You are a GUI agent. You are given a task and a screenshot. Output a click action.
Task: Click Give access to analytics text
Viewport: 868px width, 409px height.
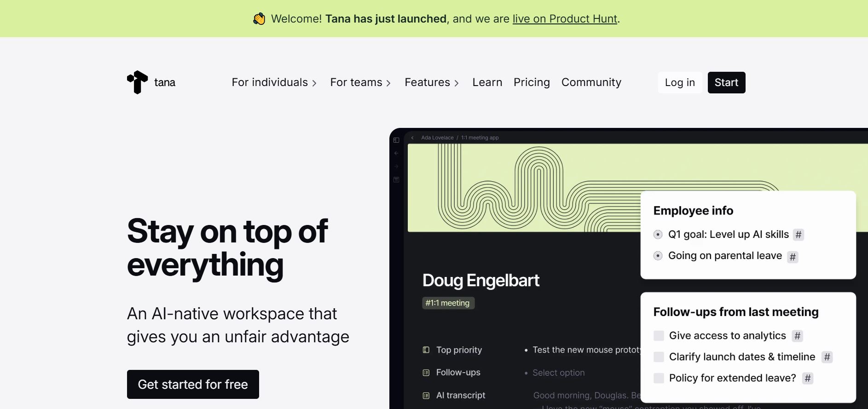pos(727,336)
